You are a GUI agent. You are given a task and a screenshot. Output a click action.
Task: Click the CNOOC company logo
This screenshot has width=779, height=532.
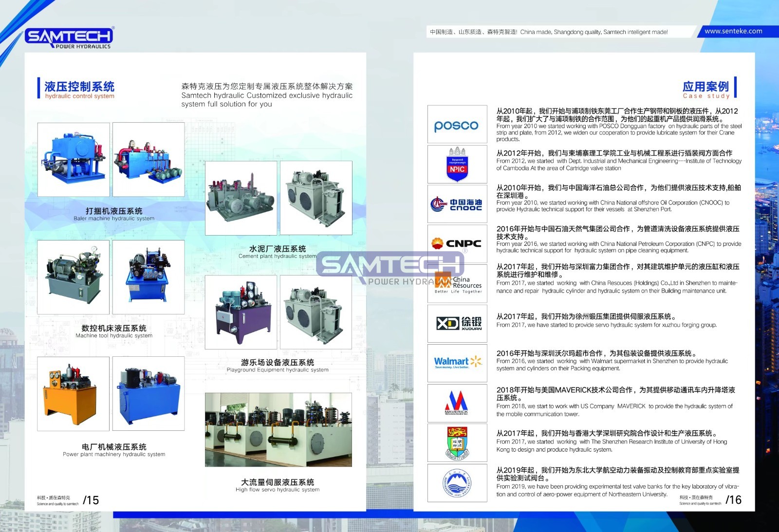click(x=457, y=204)
